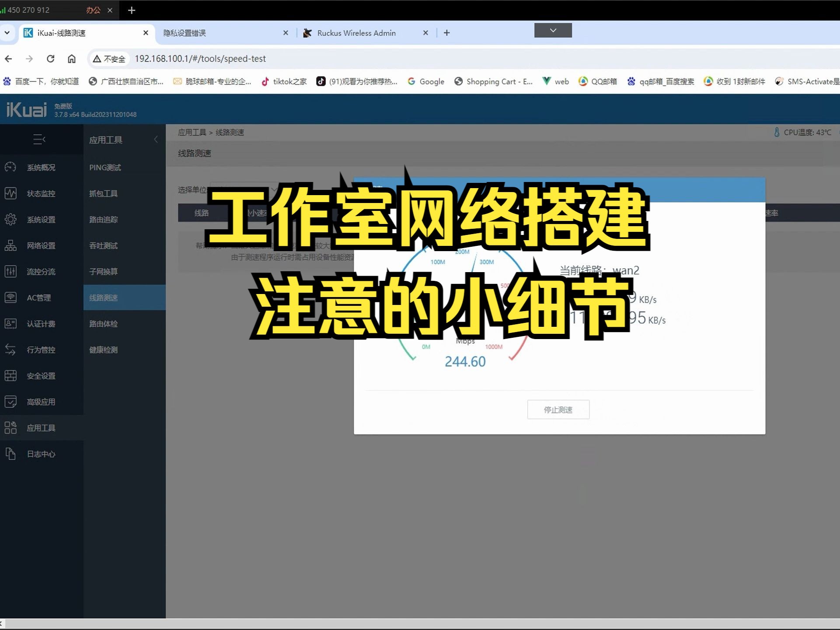
Task: Close the Ruckus Wireless Admin tab
Action: pos(425,33)
